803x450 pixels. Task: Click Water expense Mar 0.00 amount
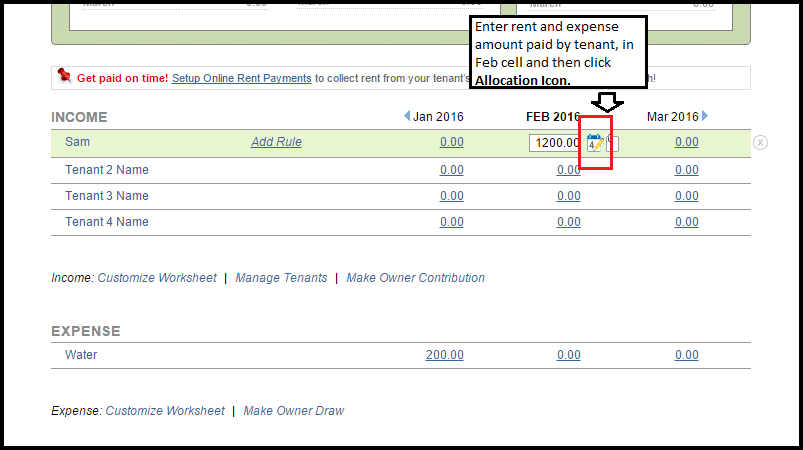686,355
